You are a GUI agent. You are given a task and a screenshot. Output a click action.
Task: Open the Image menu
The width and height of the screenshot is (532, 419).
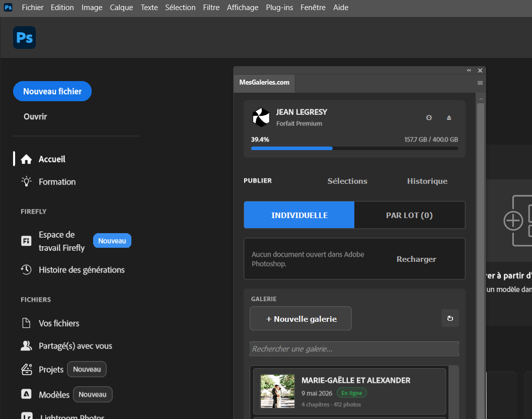pos(92,8)
